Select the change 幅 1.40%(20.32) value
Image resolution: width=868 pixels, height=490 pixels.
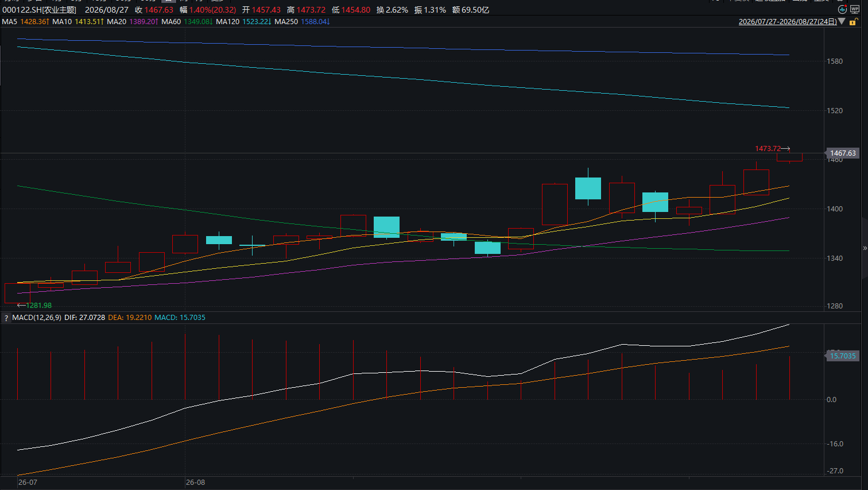click(x=208, y=10)
